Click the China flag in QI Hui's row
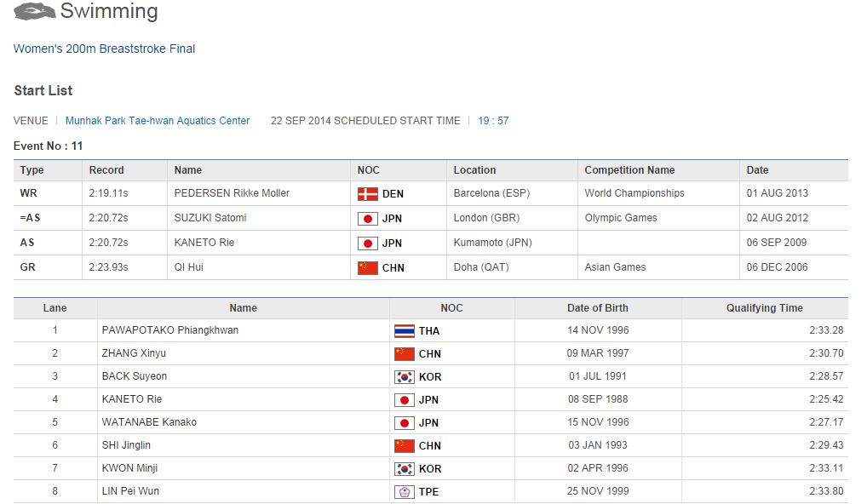Screen dimensions: 867x504 pos(368,268)
